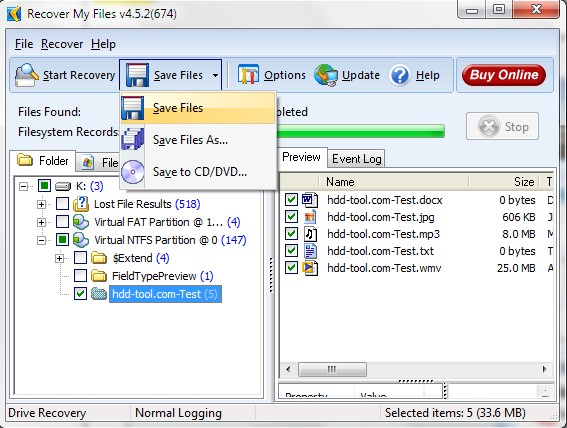Click the Virtual FAT Partition icon
Image resolution: width=567 pixels, height=428 pixels.
coord(81,222)
